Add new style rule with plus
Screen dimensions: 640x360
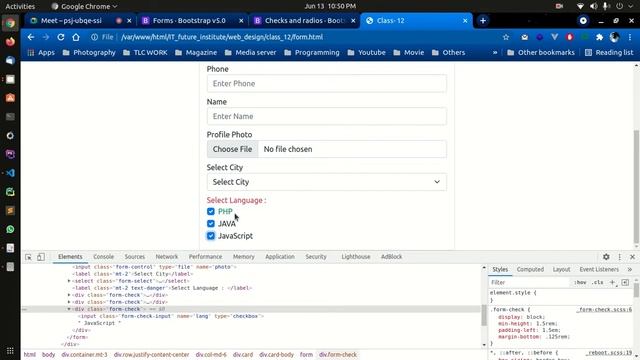click(x=612, y=282)
